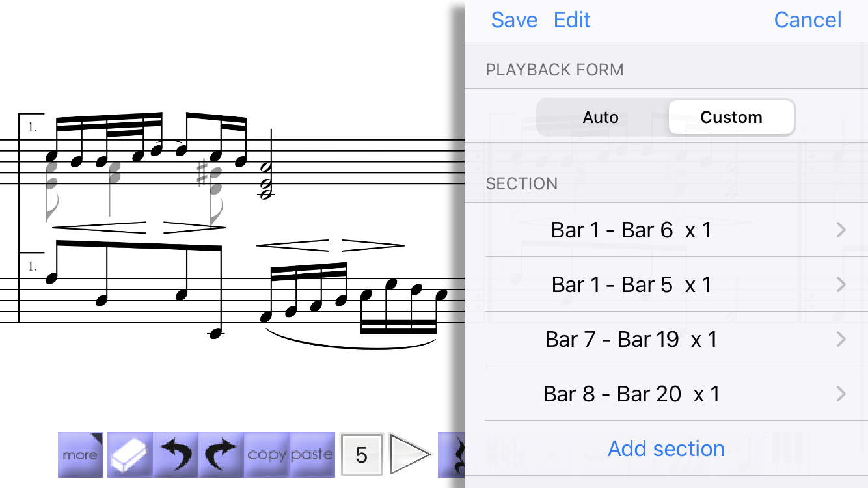Viewport: 868px width, 488px height.
Task: Undo the last action arrow
Action: (176, 455)
